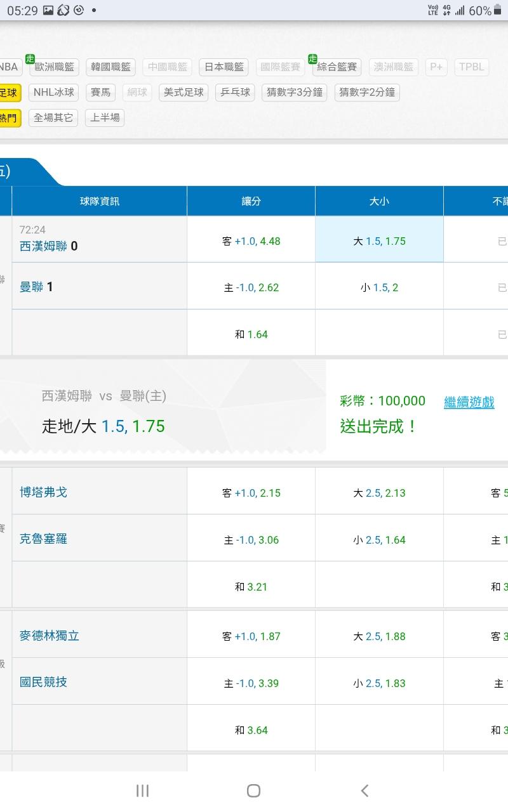Viewport: 508px width, 812px height.
Task: Pick 大 1.5, 1.75 odds for 西漢姆聯
Action: click(x=379, y=241)
